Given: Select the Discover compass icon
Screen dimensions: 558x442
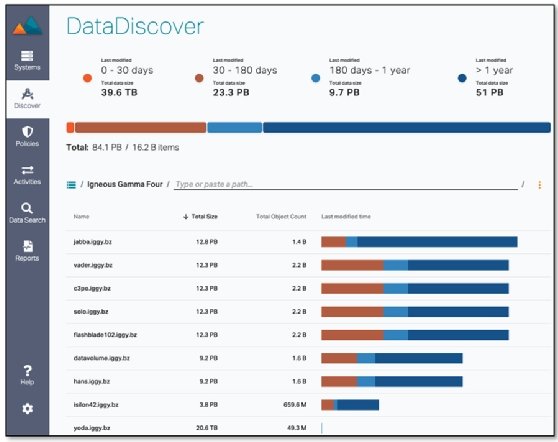Looking at the screenshot, I should (x=27, y=94).
